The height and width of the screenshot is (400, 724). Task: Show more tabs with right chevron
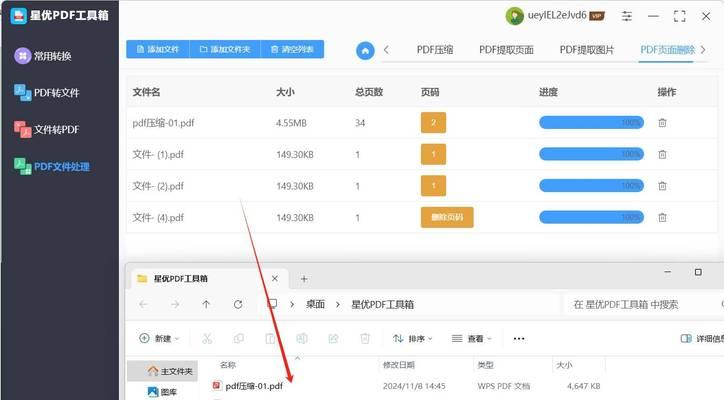click(703, 49)
